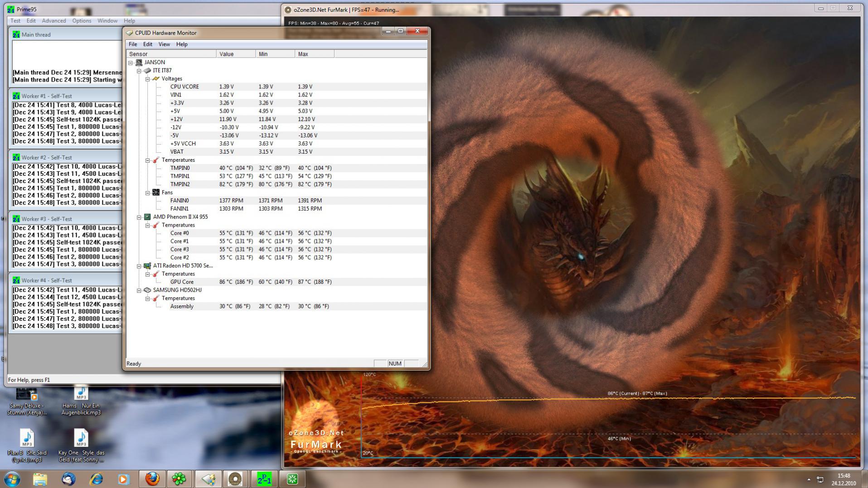Click the voltage icon beside Voltages

pos(156,78)
